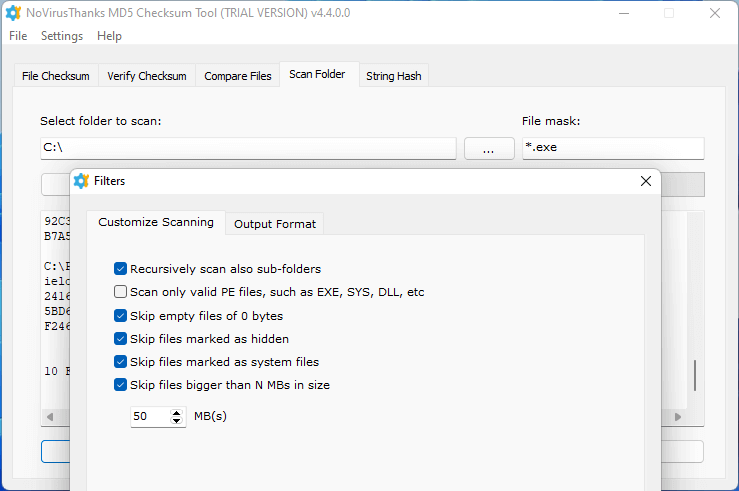
Task: Click the horizontal scrollbar right arrow
Action: [x=678, y=417]
